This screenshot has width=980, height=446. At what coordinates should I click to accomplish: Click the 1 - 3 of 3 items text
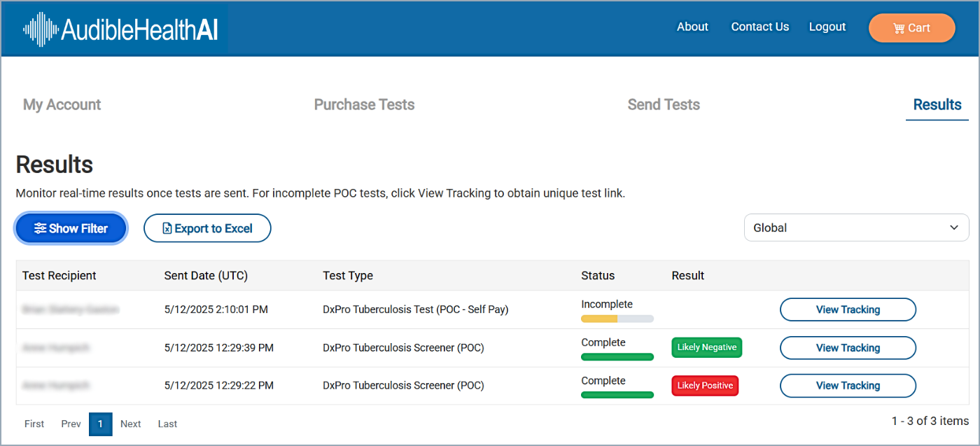click(930, 421)
